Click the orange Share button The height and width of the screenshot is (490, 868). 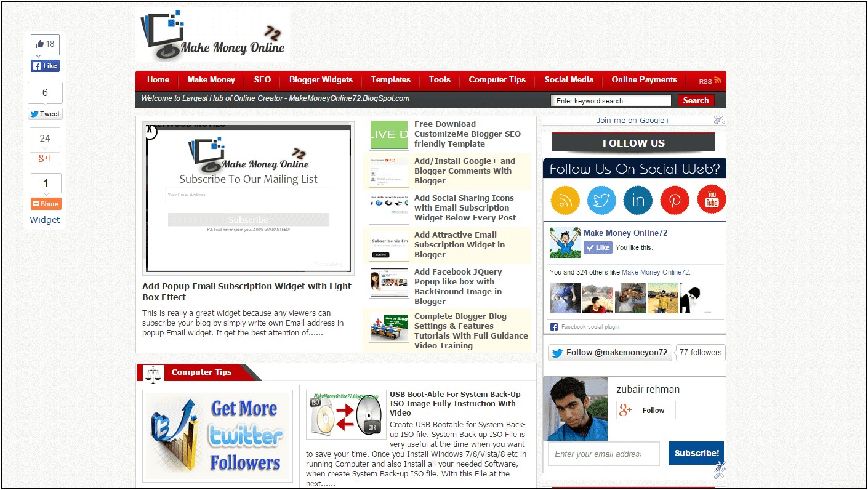(x=46, y=204)
